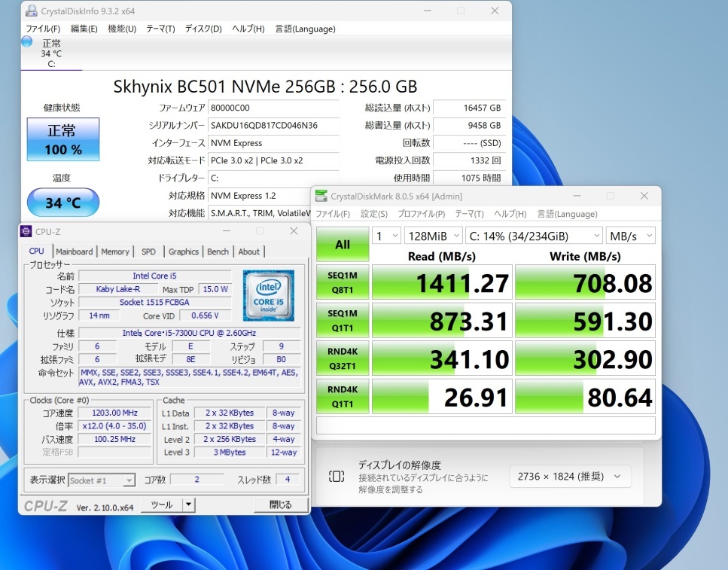The width and height of the screenshot is (728, 570).
Task: Click the transfer mode field PCIe 3.0 x2
Action: [273, 160]
